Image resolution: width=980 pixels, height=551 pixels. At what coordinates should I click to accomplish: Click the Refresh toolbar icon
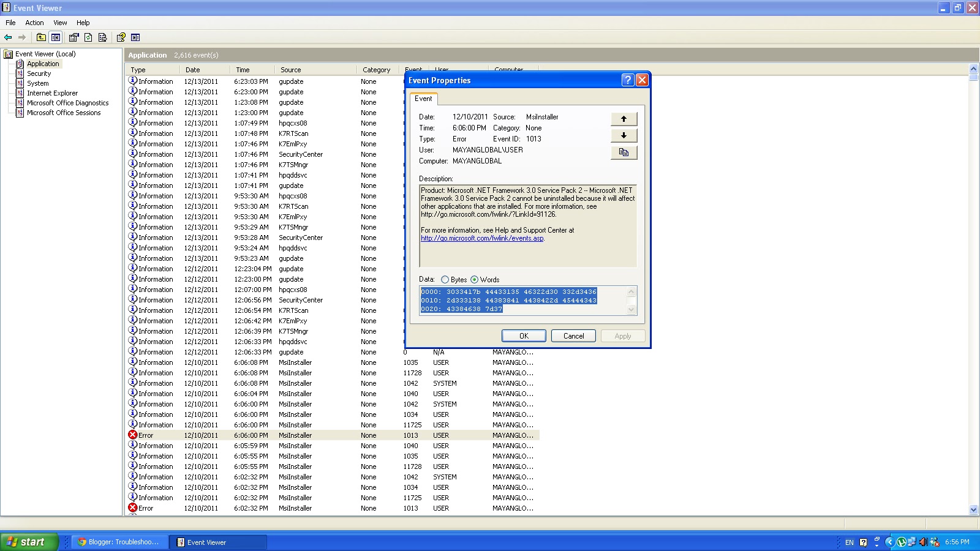88,37
